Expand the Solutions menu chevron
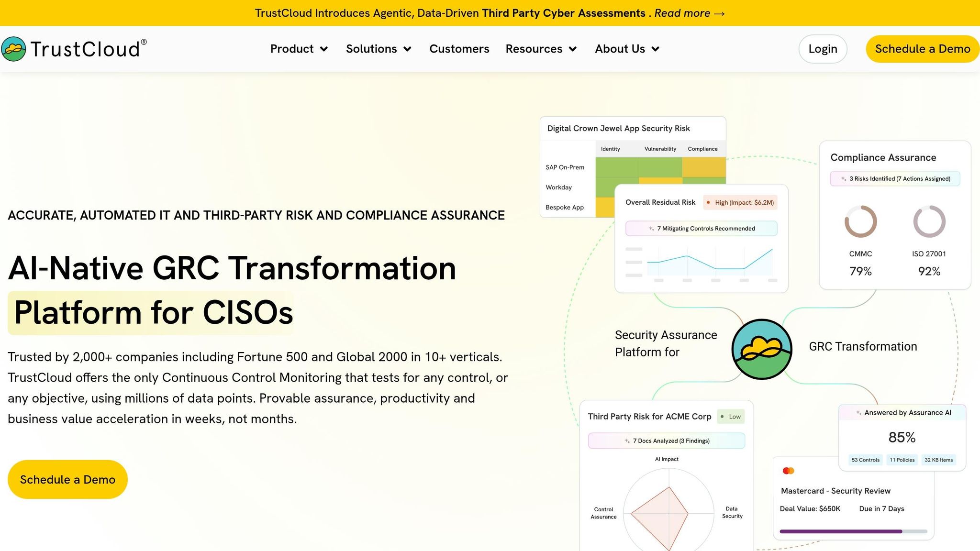 (x=408, y=49)
